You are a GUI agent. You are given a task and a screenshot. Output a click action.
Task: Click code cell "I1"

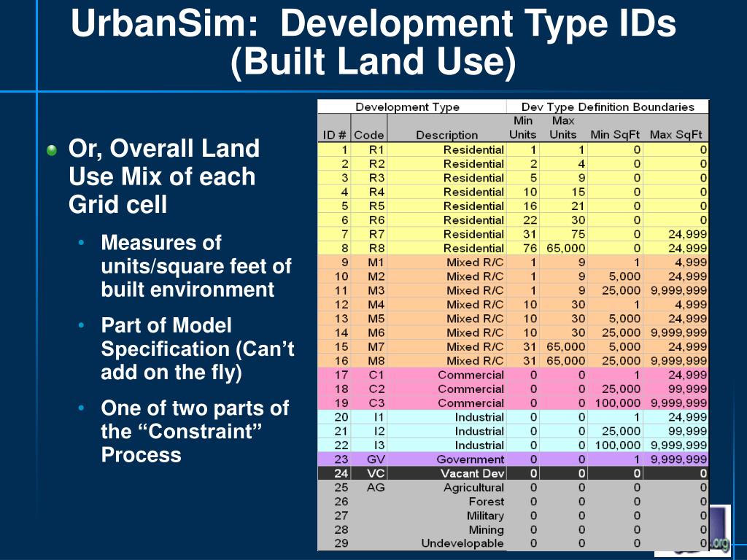pos(368,416)
